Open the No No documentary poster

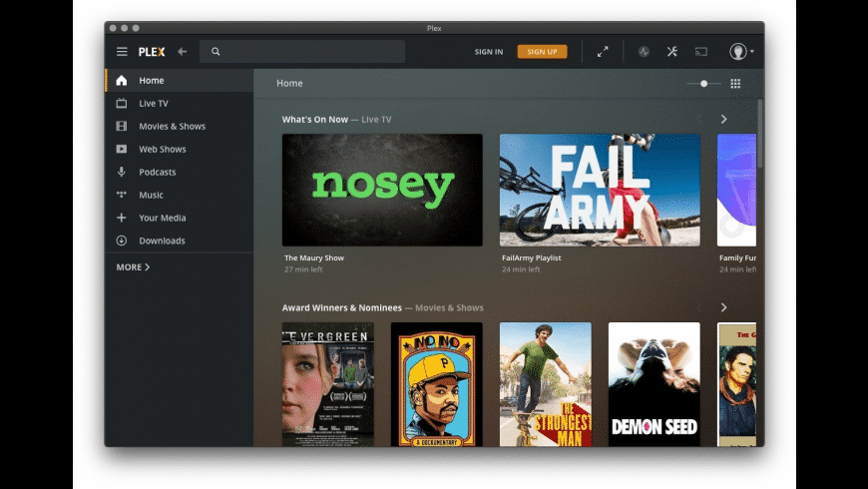point(437,384)
